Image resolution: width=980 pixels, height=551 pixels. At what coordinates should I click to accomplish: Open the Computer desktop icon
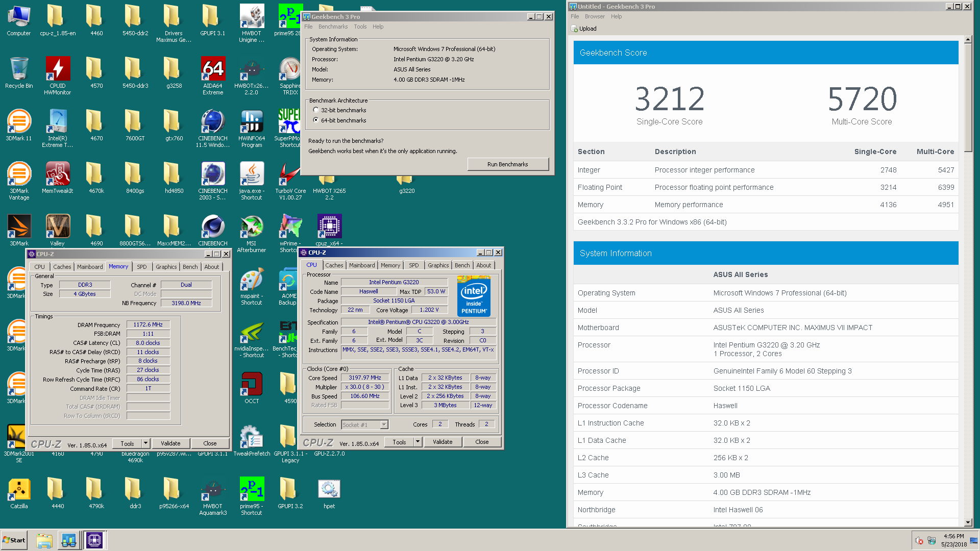pos(19,20)
